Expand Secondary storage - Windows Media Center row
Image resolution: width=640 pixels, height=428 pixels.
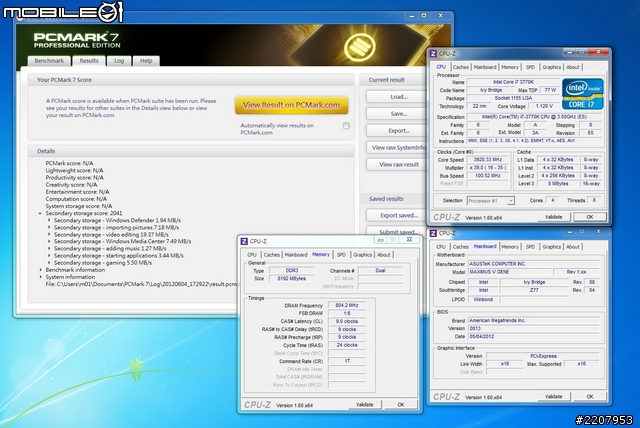tap(49, 242)
